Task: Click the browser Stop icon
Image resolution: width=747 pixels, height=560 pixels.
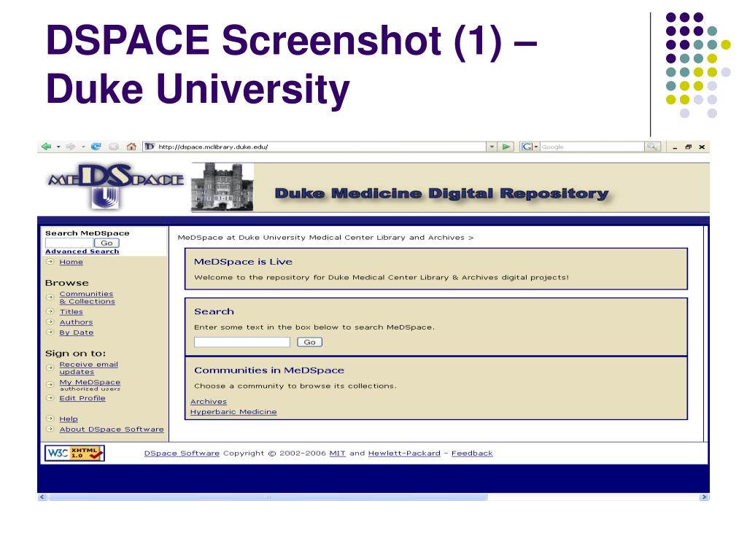Action: pos(113,147)
